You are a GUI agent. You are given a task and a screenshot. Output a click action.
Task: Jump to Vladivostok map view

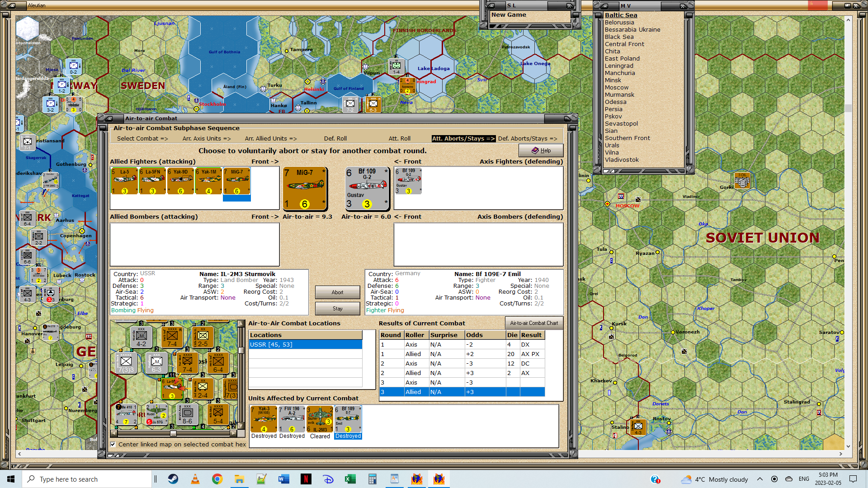(622, 160)
